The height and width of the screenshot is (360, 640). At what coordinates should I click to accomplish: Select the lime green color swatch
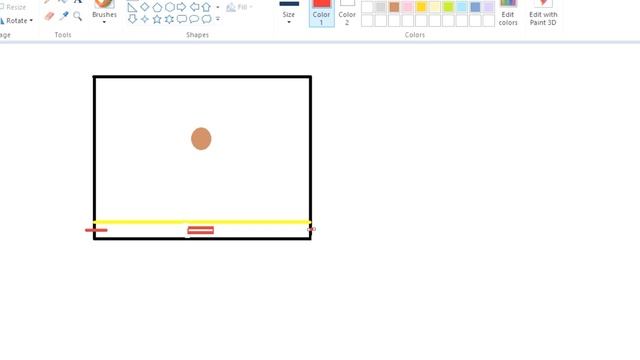click(448, 7)
